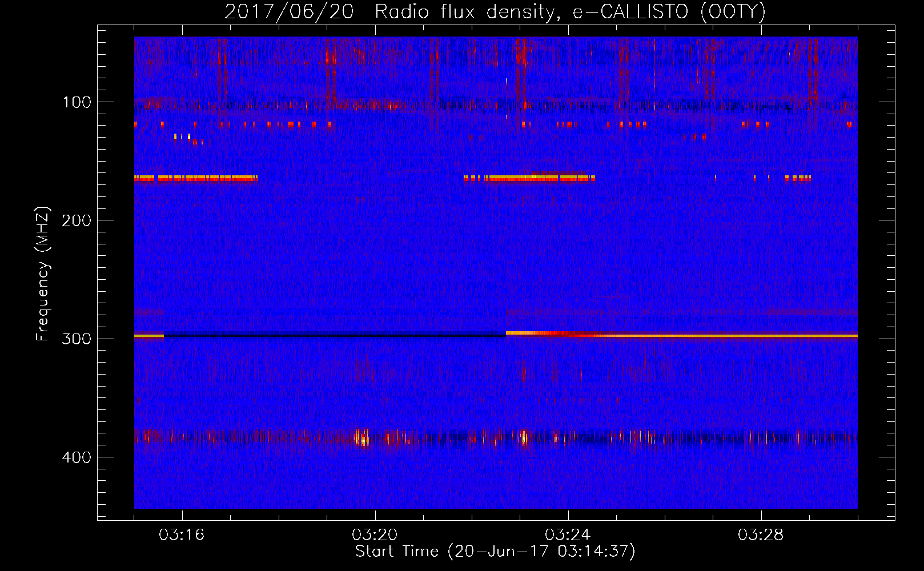The width and height of the screenshot is (924, 571).
Task: Click the 'Start Time (20-Jun-17 03:14:37)' label
Action: click(x=495, y=552)
